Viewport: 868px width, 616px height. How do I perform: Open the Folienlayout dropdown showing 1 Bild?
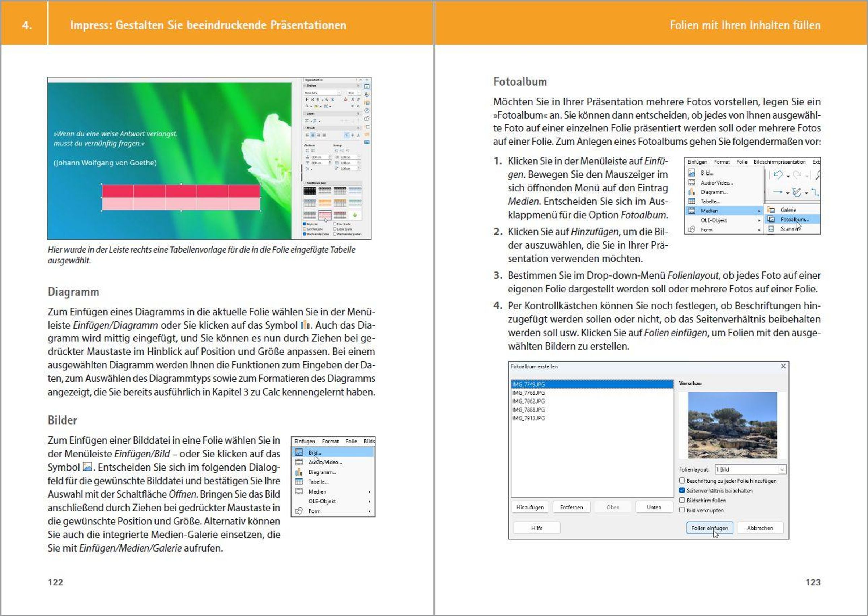[x=782, y=469]
